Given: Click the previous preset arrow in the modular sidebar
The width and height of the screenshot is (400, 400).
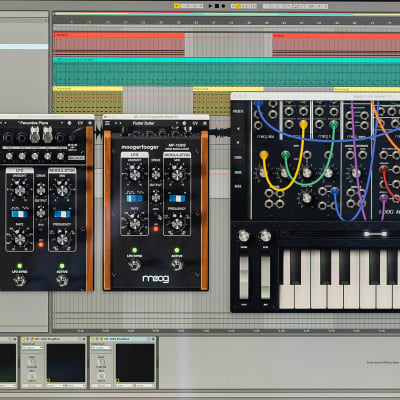Looking at the screenshot, I should click(x=238, y=128).
